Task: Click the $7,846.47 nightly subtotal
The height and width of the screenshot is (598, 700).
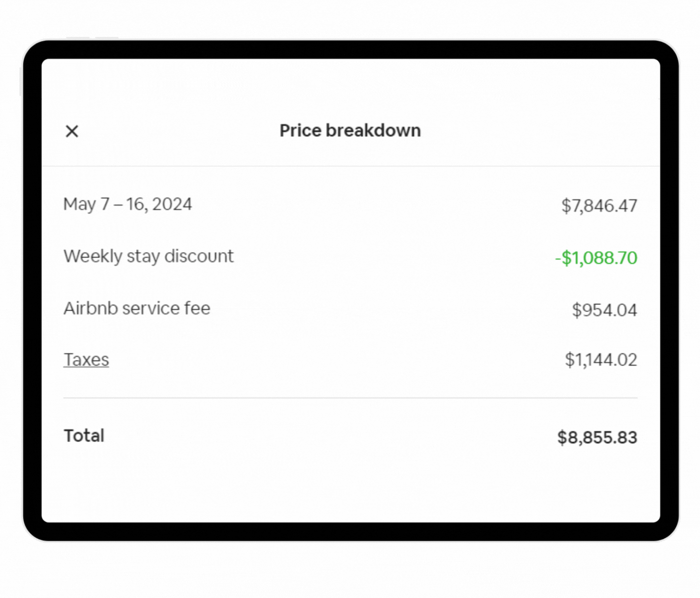Action: tap(599, 206)
